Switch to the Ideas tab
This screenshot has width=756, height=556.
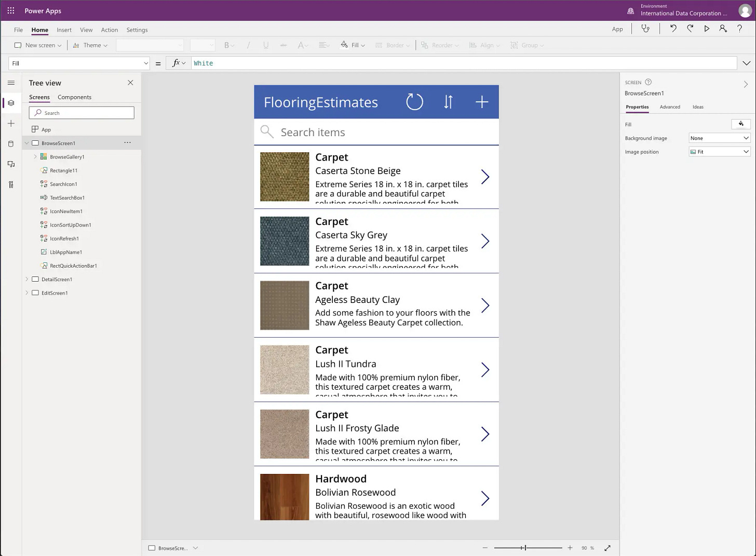pos(698,107)
